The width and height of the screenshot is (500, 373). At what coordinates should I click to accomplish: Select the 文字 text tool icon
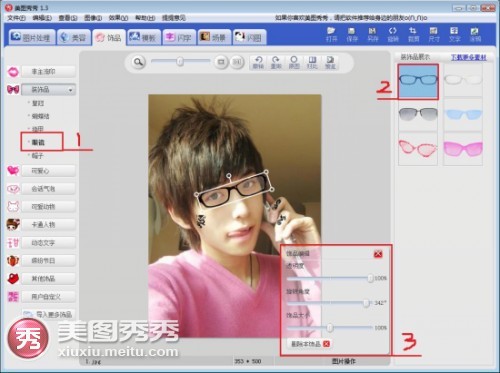point(454,31)
